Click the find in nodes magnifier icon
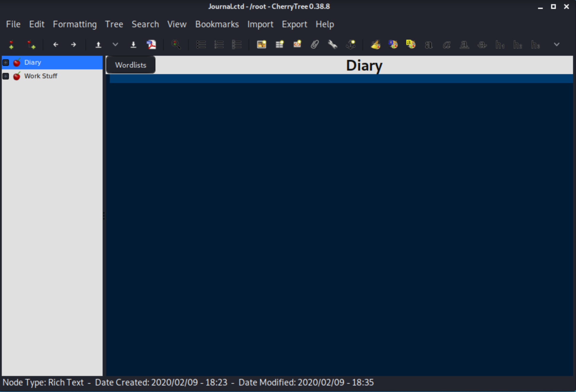 (x=176, y=45)
